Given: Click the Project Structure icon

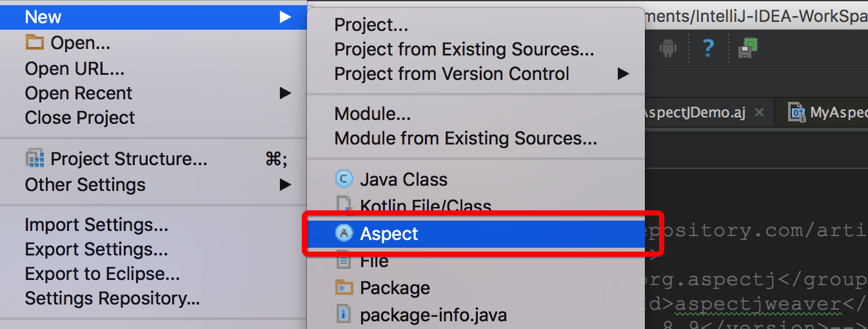Looking at the screenshot, I should point(34,159).
